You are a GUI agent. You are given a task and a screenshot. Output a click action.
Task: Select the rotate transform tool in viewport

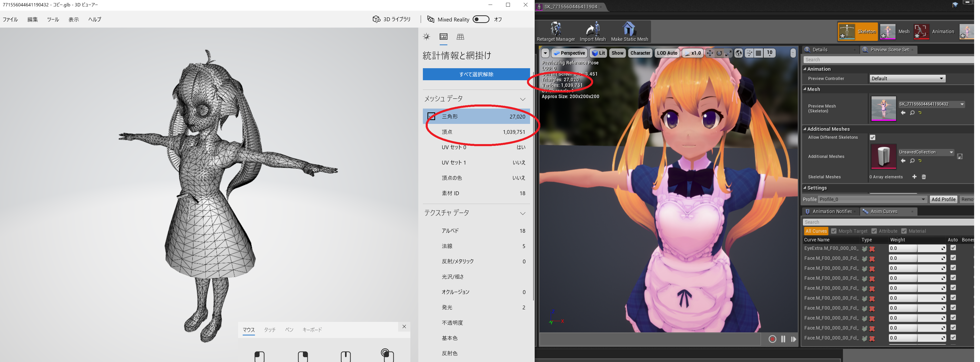[x=719, y=53]
